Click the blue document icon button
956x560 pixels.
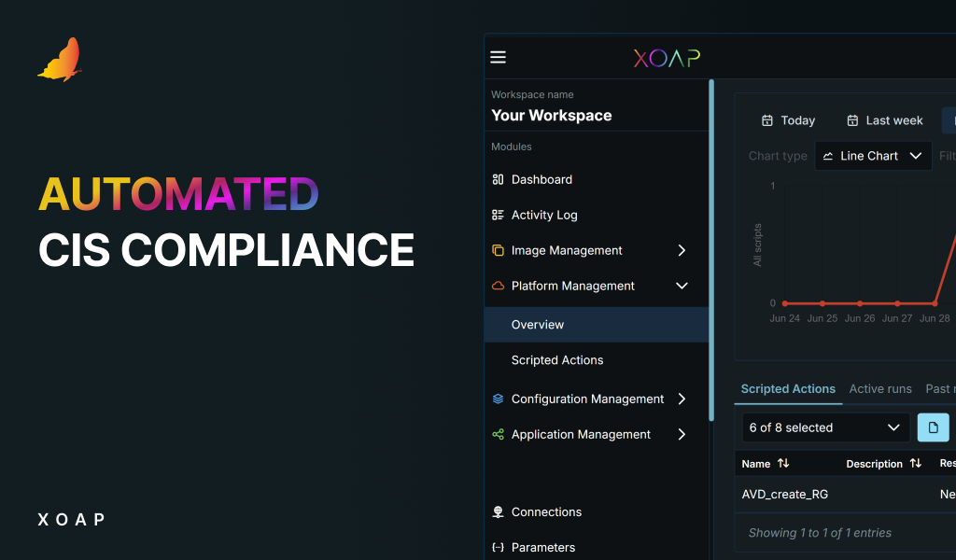(x=934, y=427)
